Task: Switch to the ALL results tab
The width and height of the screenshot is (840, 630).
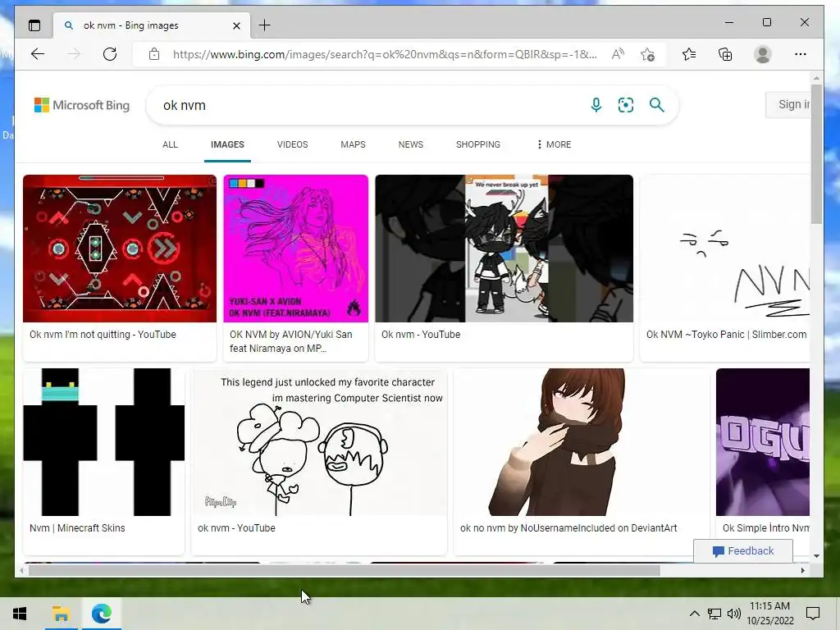Action: 170,144
